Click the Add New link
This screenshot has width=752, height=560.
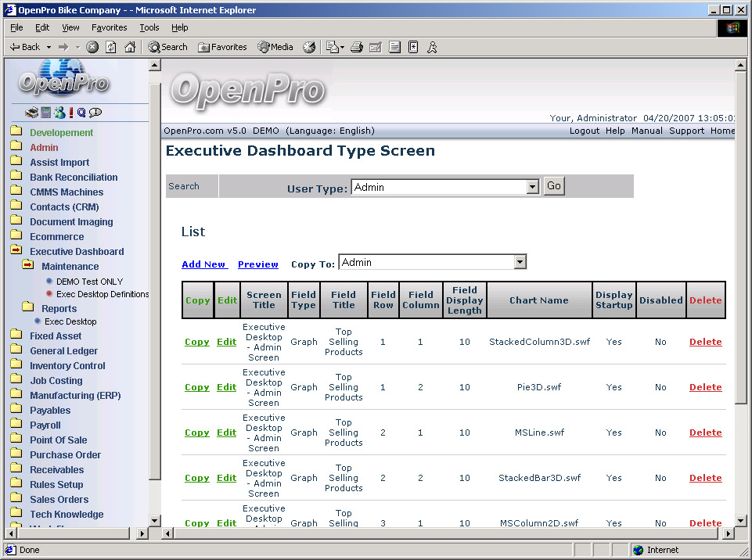[x=203, y=264]
